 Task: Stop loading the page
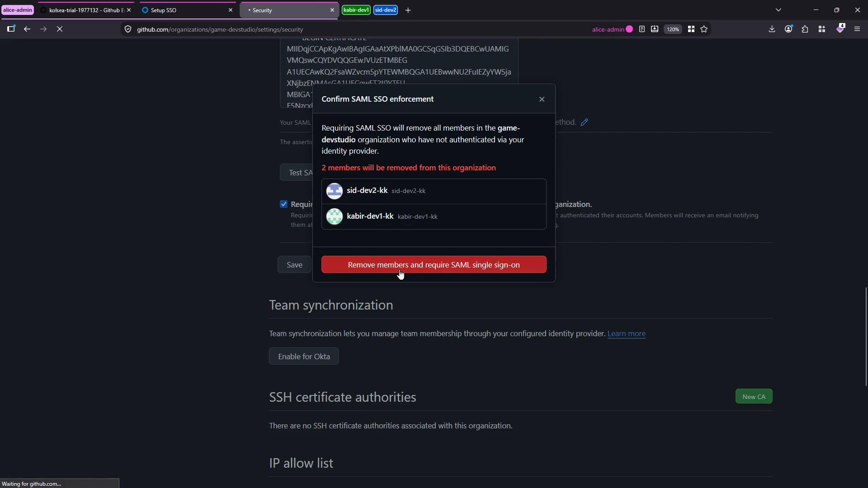click(60, 29)
